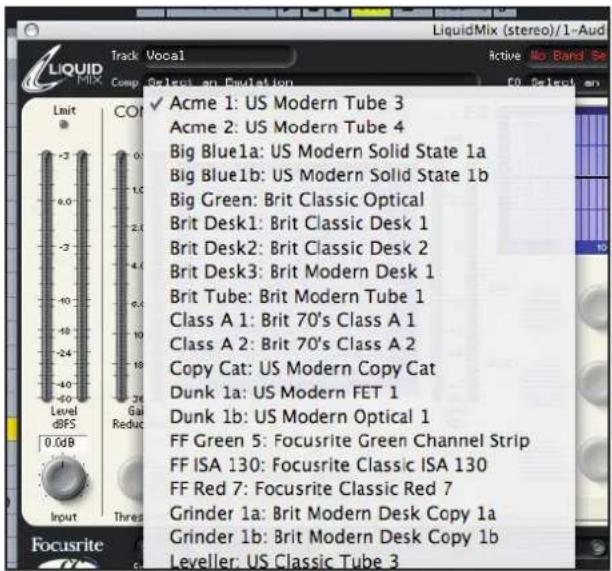Choose Class A 1: Brit 70's Class A 1
The image size is (612, 571).
click(x=359, y=320)
